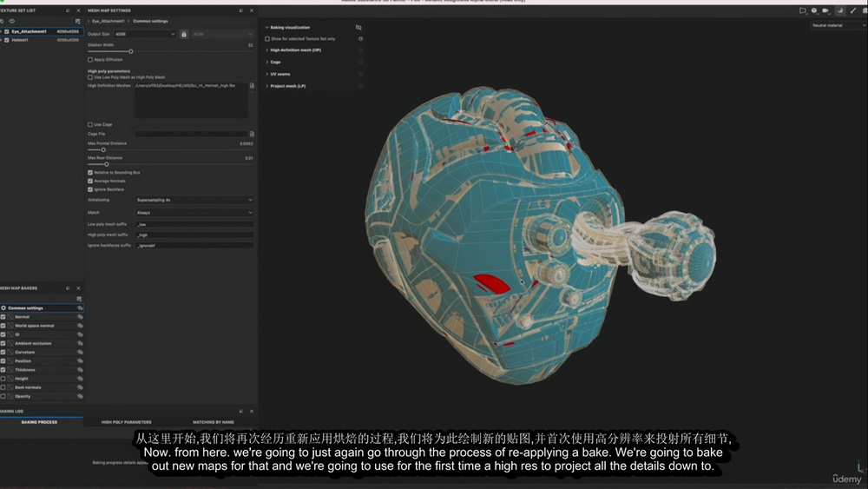Enable the Opacity baker checkbox
This screenshot has width=868, height=489.
[3, 397]
